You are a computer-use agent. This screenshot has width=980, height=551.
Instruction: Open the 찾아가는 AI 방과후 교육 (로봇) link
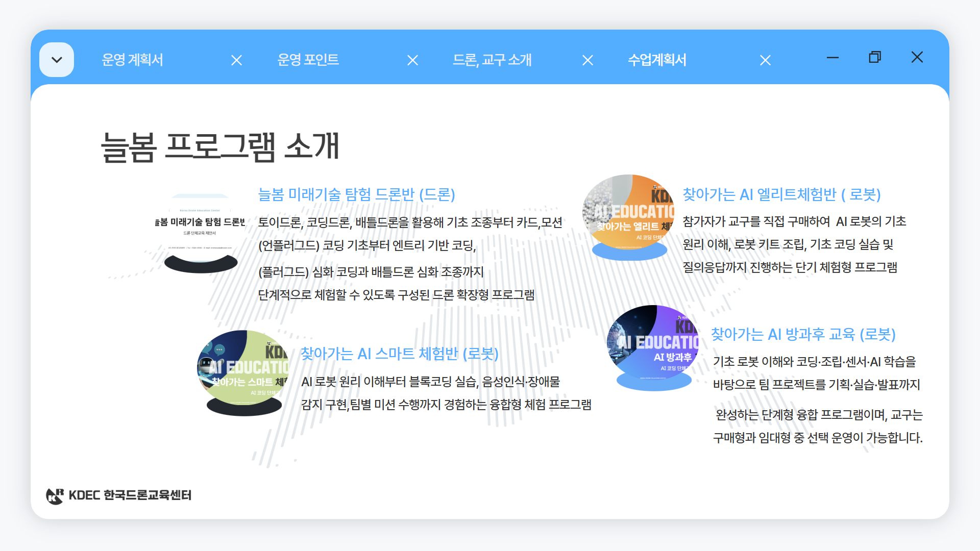pos(805,335)
